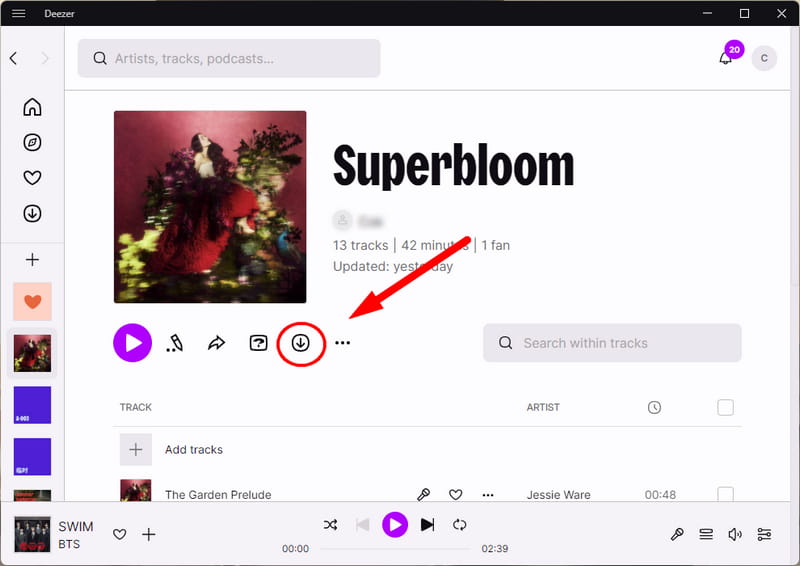This screenshot has width=800, height=566.
Task: Toggle shuffle in player
Action: point(330,525)
